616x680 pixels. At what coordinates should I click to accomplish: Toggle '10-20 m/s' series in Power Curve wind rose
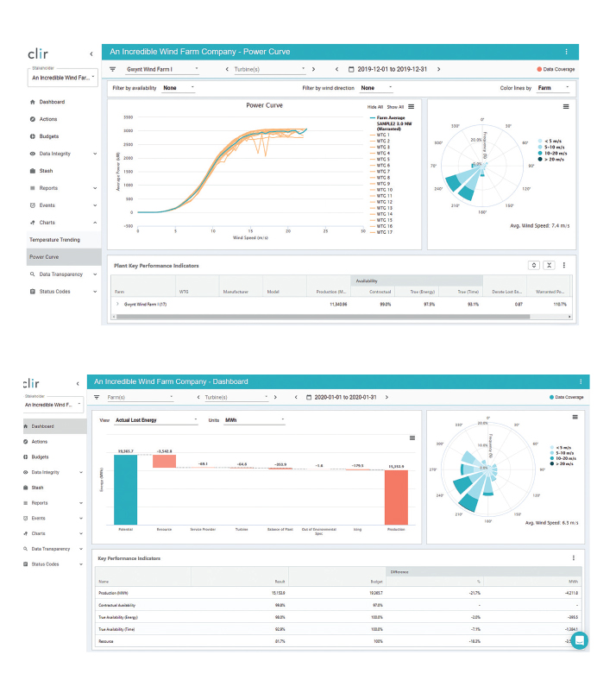pos(552,154)
